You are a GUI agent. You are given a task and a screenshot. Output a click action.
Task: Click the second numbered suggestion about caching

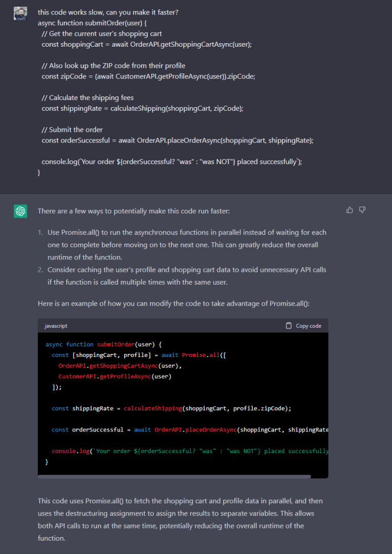click(187, 275)
